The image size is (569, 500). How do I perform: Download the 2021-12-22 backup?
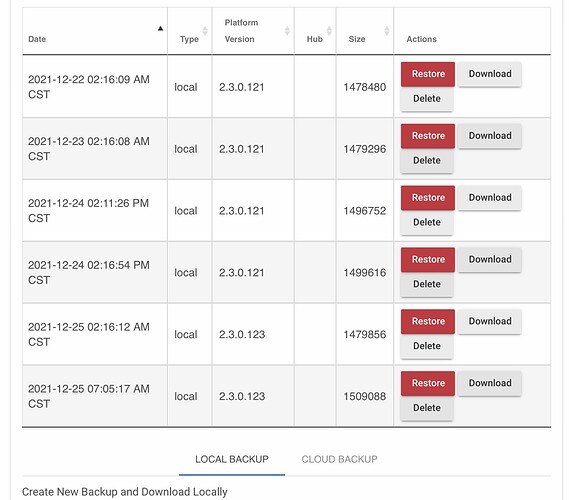(x=490, y=74)
